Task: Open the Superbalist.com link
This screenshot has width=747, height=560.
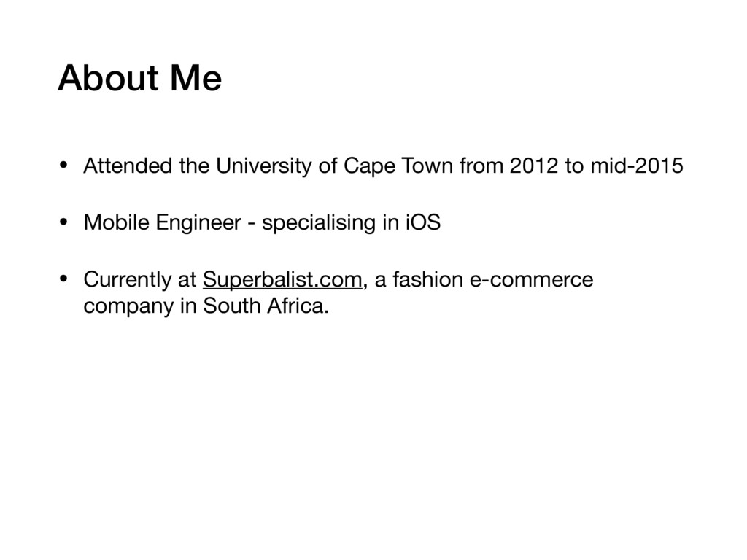Action: click(x=282, y=279)
